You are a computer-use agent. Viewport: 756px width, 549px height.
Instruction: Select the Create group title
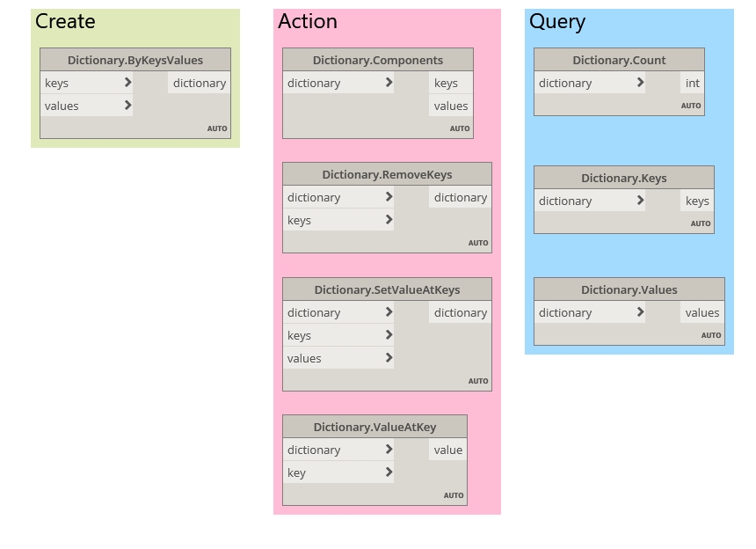(65, 22)
